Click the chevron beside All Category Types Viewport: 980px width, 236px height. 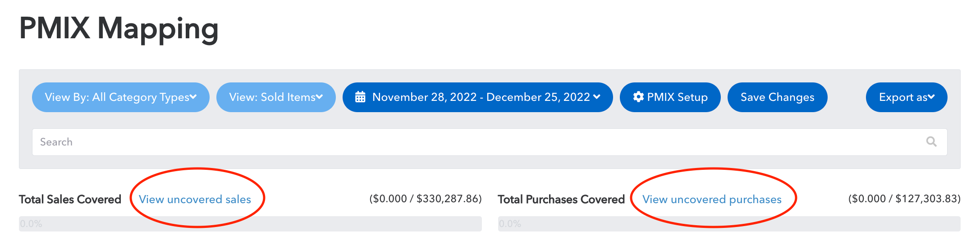point(193,97)
